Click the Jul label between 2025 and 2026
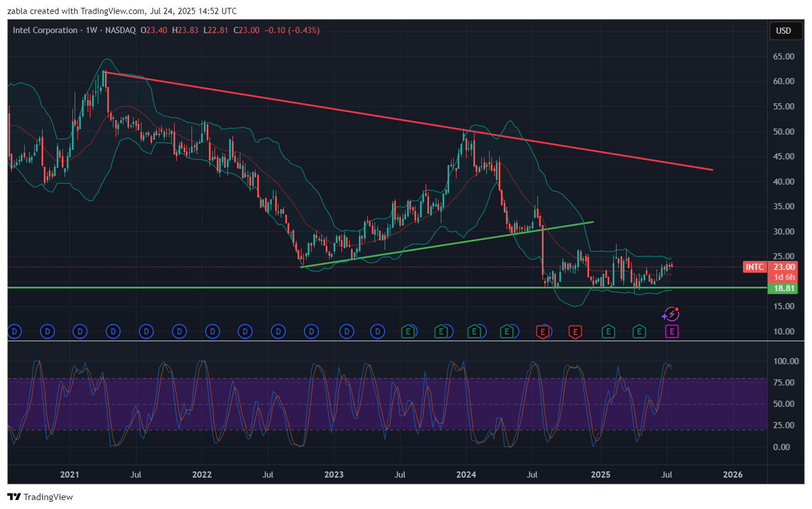812x509 pixels. click(667, 475)
